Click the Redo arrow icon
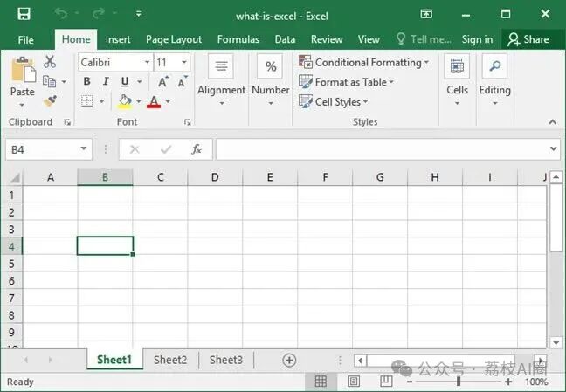Screen dimensions: 566x392 tap(99, 14)
